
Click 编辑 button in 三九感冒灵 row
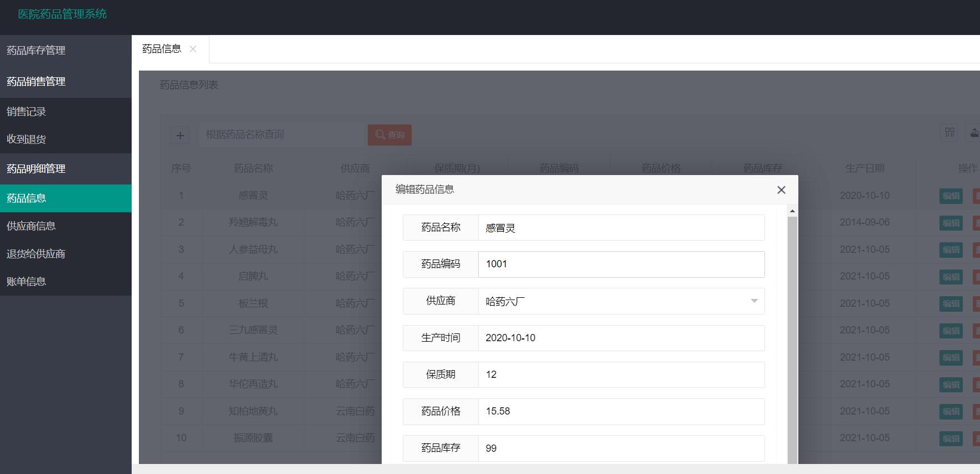(x=951, y=331)
